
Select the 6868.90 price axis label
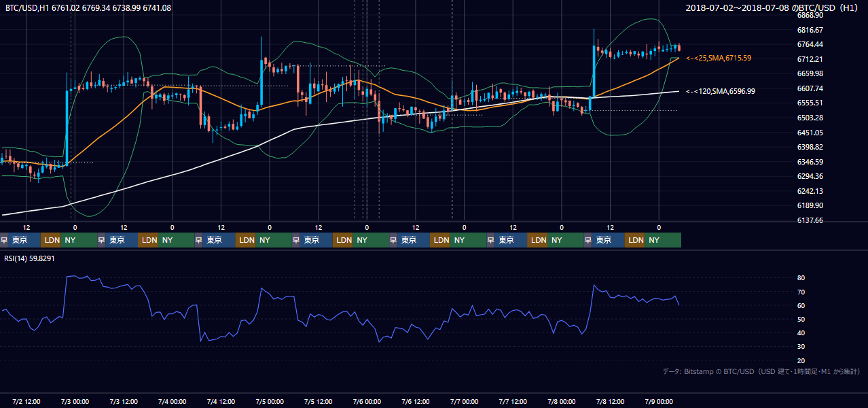coord(810,15)
